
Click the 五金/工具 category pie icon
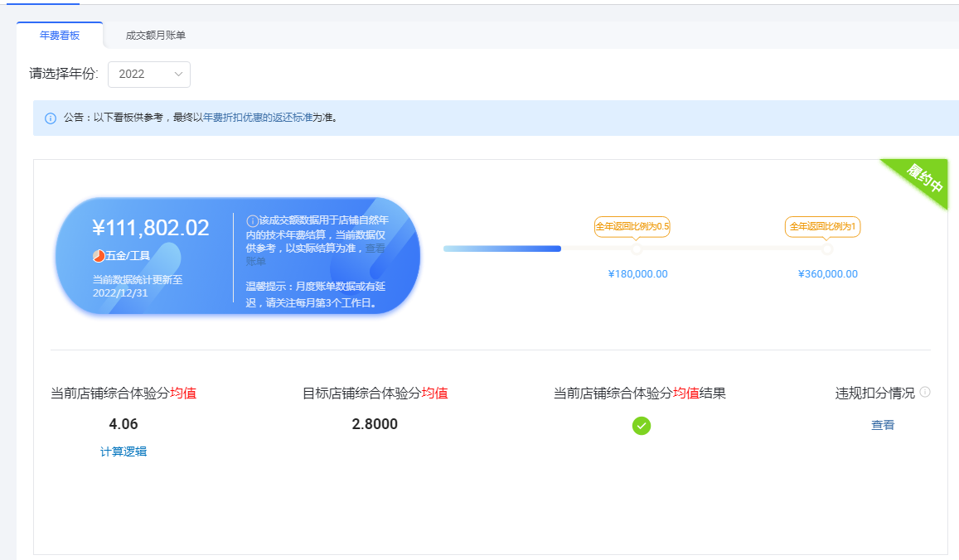coord(99,255)
